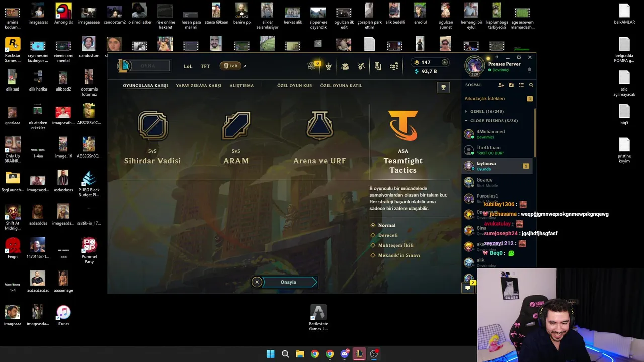Open ÖZEL OYUNA KATIL tab
The height and width of the screenshot is (362, 644).
click(x=341, y=85)
